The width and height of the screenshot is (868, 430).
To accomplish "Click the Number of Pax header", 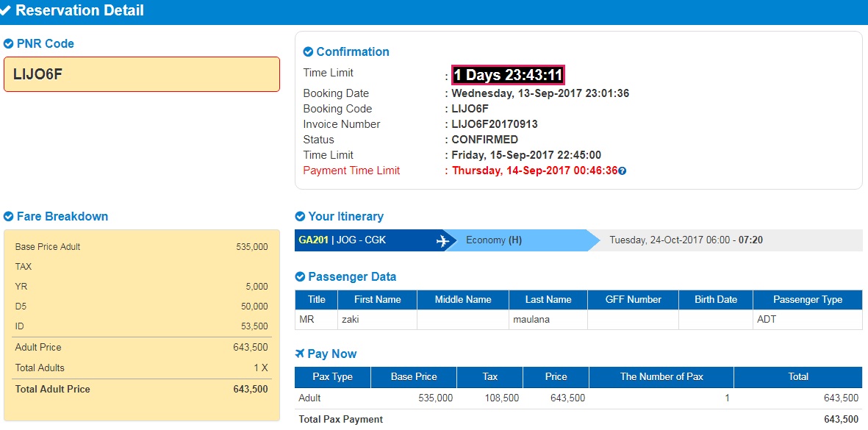I will point(661,377).
